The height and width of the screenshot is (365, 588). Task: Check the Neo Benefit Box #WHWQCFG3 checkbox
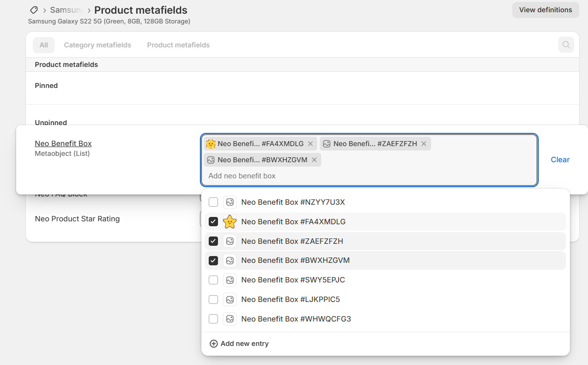213,319
